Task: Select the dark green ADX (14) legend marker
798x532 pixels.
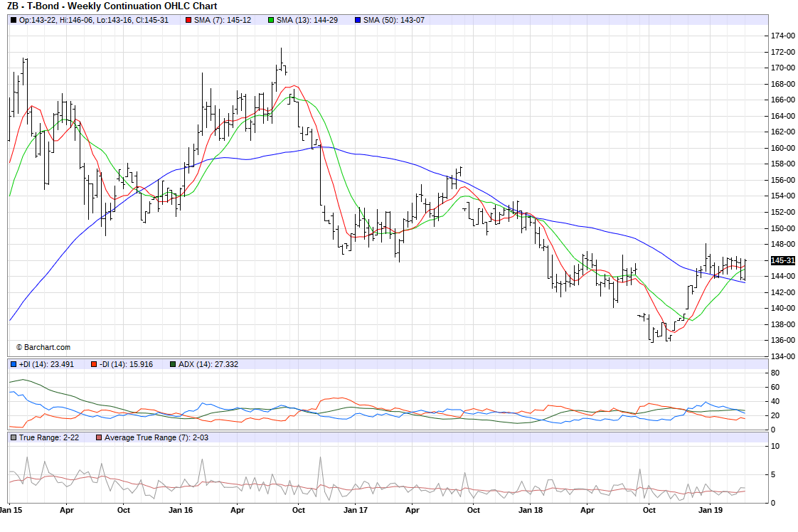Action: tap(173, 364)
